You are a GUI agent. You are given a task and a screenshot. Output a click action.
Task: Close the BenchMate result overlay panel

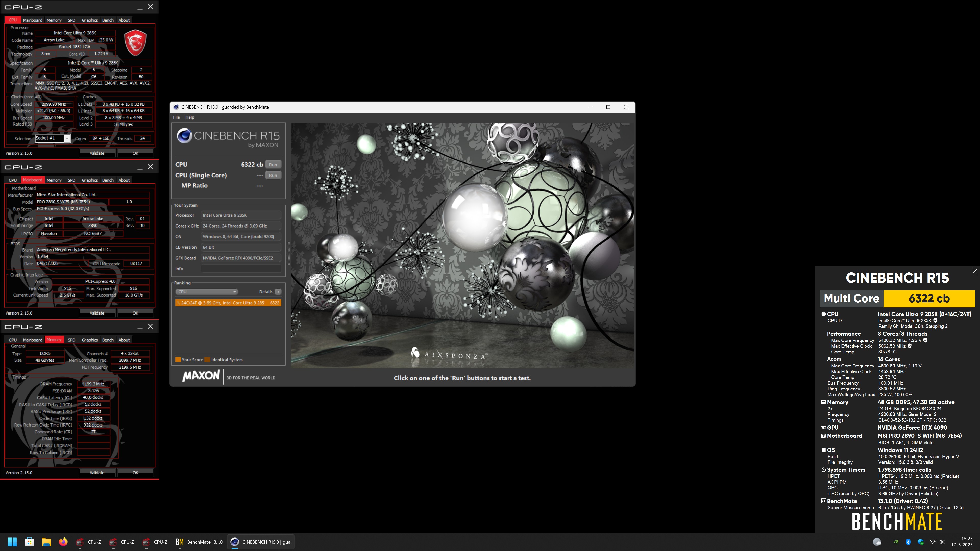point(974,271)
